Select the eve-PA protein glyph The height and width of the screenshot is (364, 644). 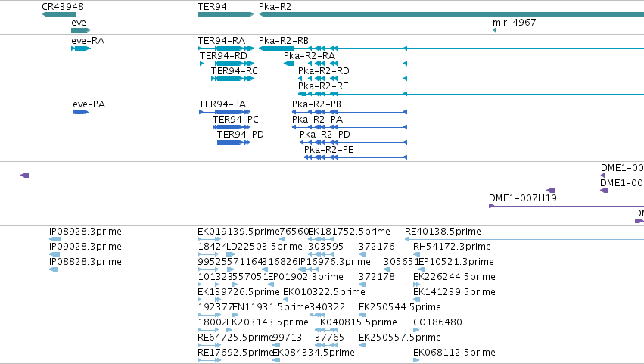coord(80,112)
